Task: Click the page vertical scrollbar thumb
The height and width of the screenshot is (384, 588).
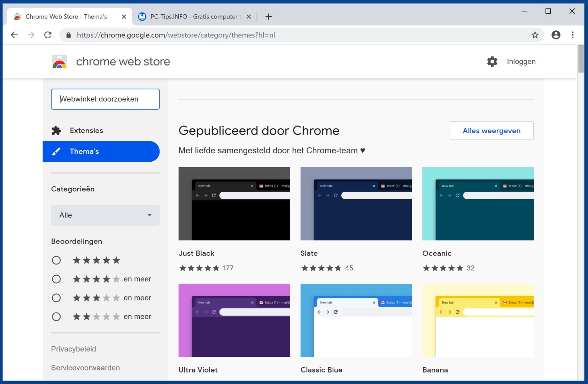Action: tap(581, 59)
